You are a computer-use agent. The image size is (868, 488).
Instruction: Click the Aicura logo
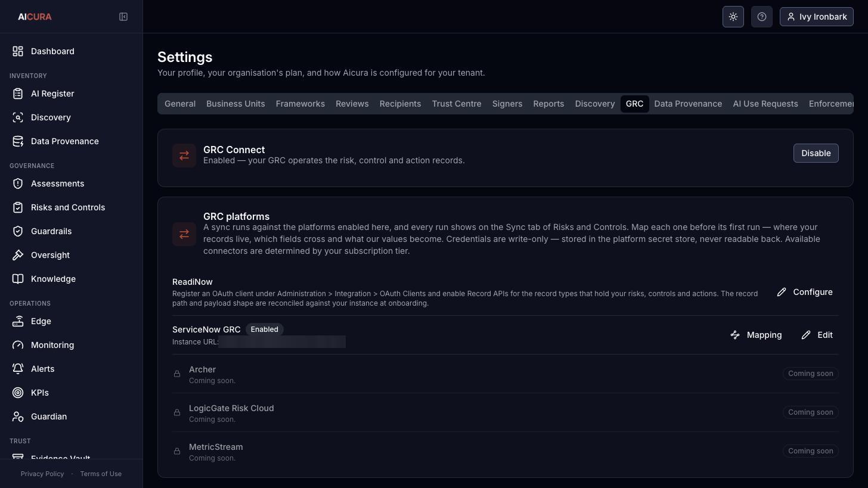(35, 17)
